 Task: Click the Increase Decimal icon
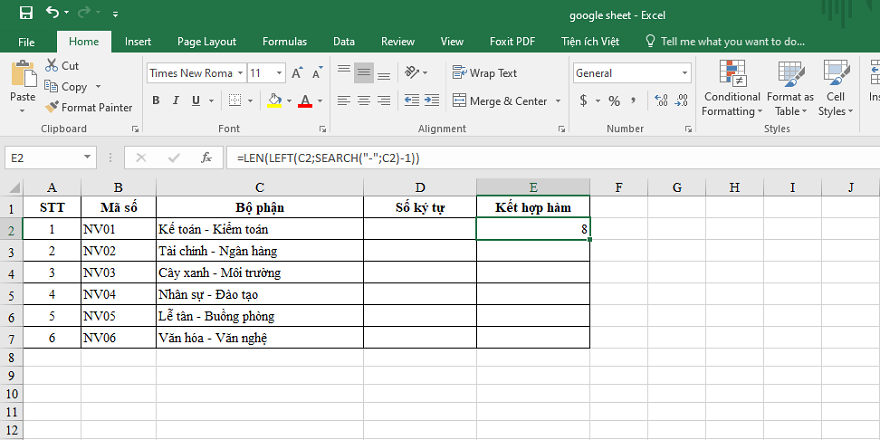pyautogui.click(x=659, y=101)
